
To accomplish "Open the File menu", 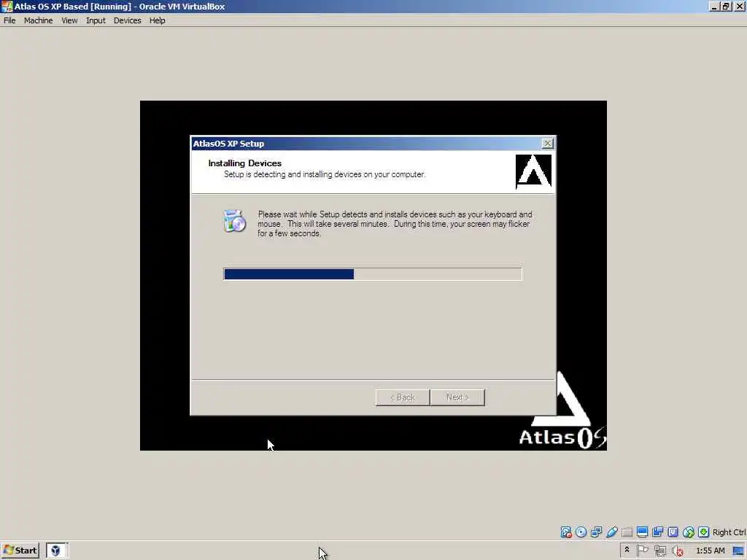I will point(9,20).
